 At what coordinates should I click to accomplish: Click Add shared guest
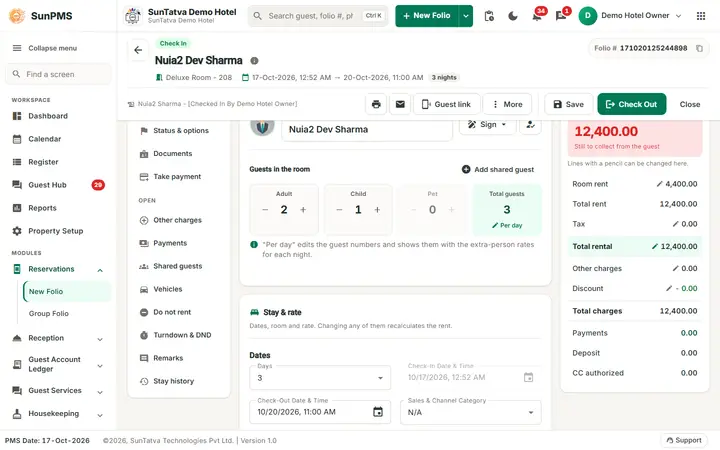point(498,169)
